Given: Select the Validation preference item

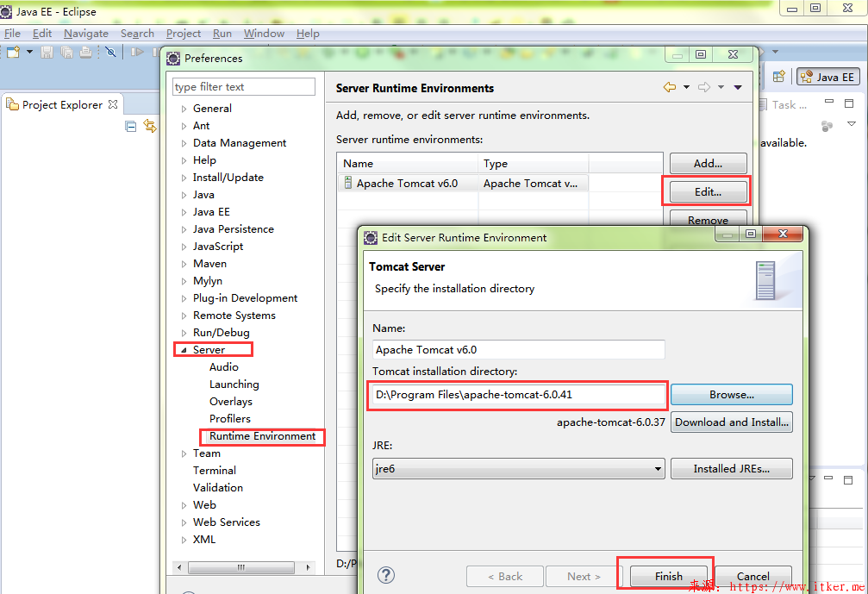Looking at the screenshot, I should click(x=217, y=488).
